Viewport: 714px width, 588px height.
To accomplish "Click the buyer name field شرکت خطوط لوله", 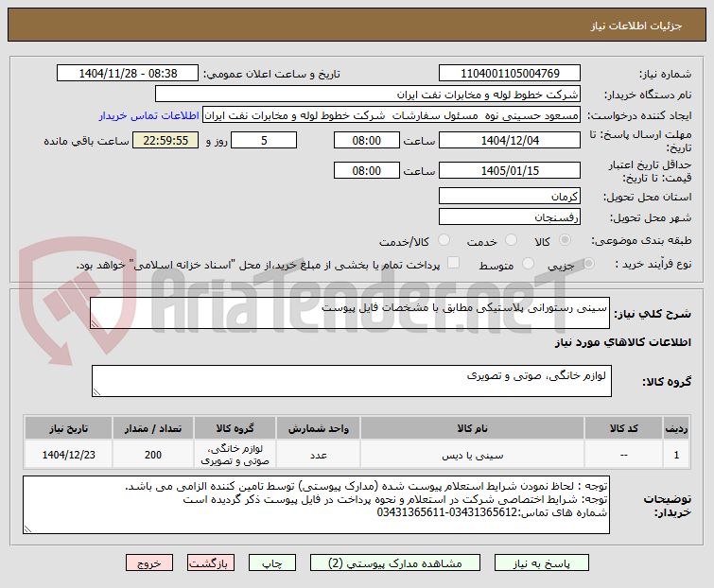I will [x=368, y=95].
